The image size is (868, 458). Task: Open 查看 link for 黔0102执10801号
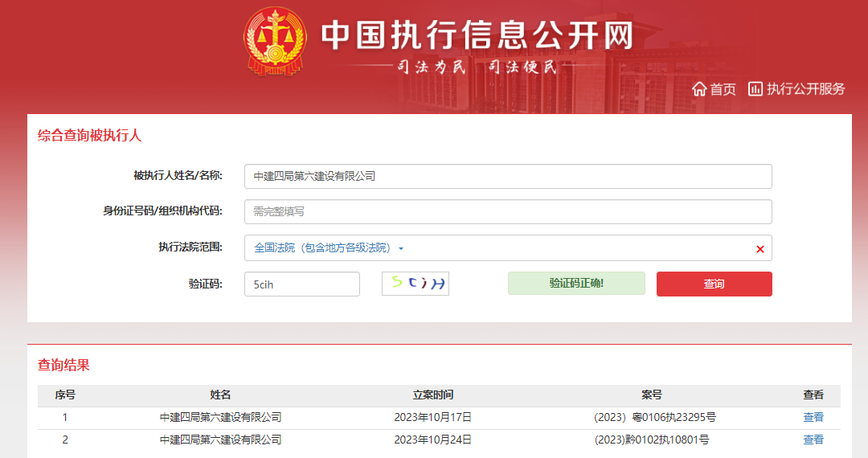tap(813, 440)
